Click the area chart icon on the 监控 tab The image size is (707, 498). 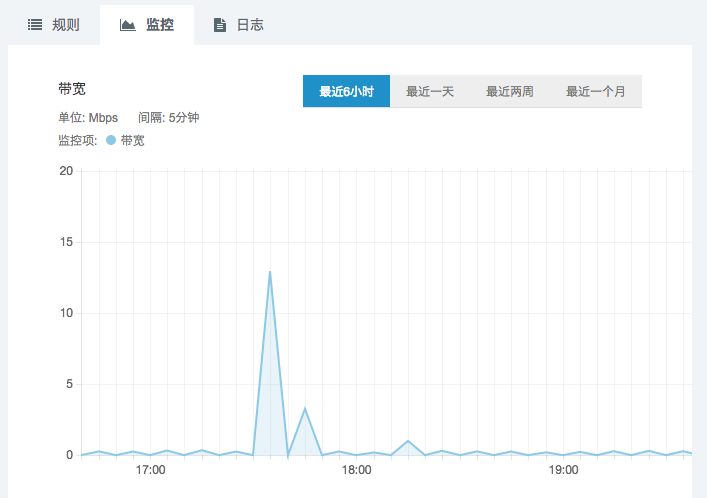click(x=127, y=25)
